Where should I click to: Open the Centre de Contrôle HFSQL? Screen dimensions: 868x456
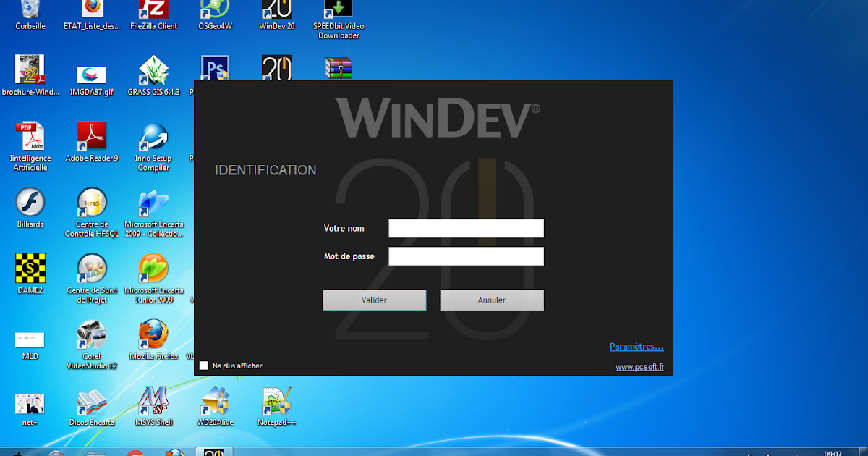[92, 206]
